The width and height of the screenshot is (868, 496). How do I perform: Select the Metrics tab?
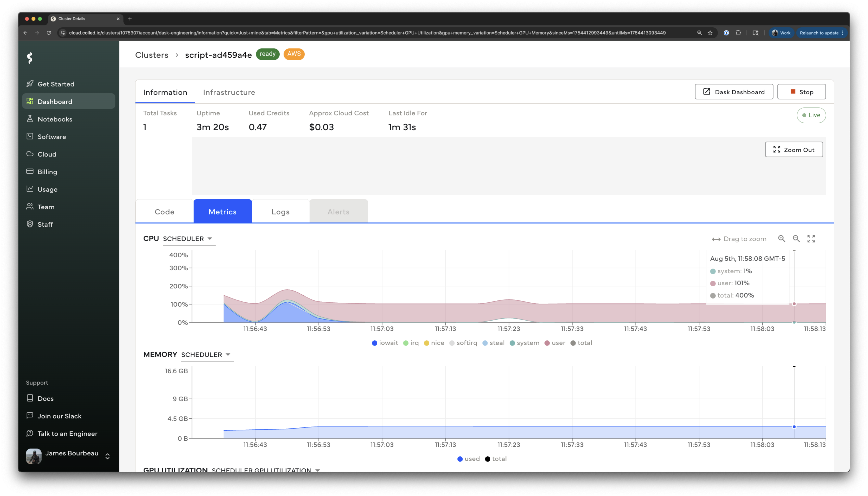[x=223, y=212]
